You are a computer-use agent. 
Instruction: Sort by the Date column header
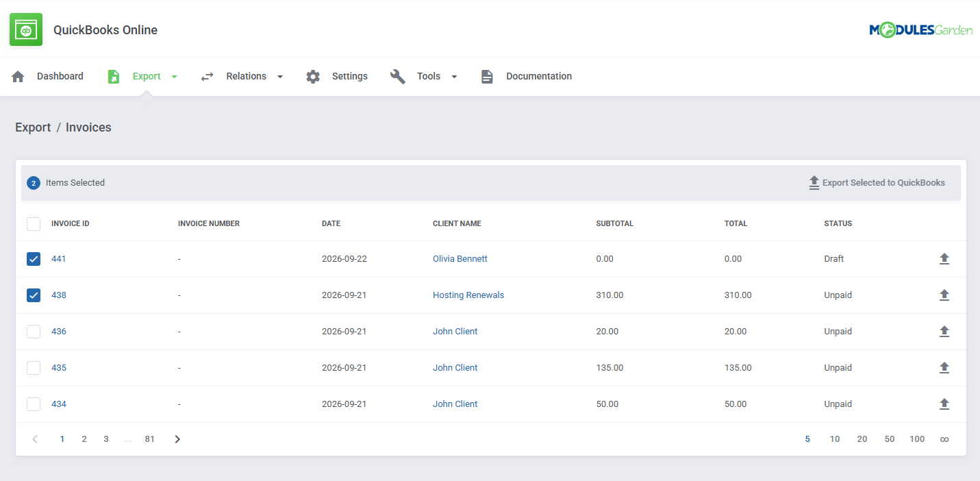pyautogui.click(x=331, y=223)
